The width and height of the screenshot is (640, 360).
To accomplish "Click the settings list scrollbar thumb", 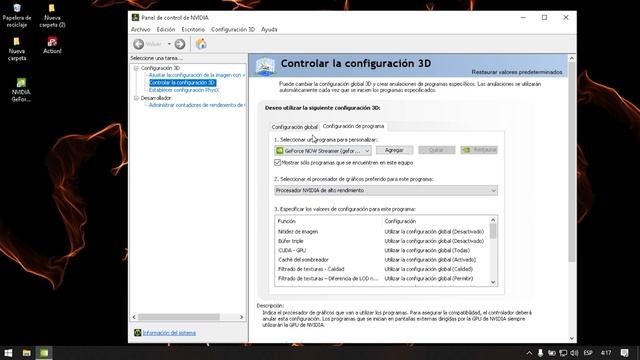I will point(493,231).
